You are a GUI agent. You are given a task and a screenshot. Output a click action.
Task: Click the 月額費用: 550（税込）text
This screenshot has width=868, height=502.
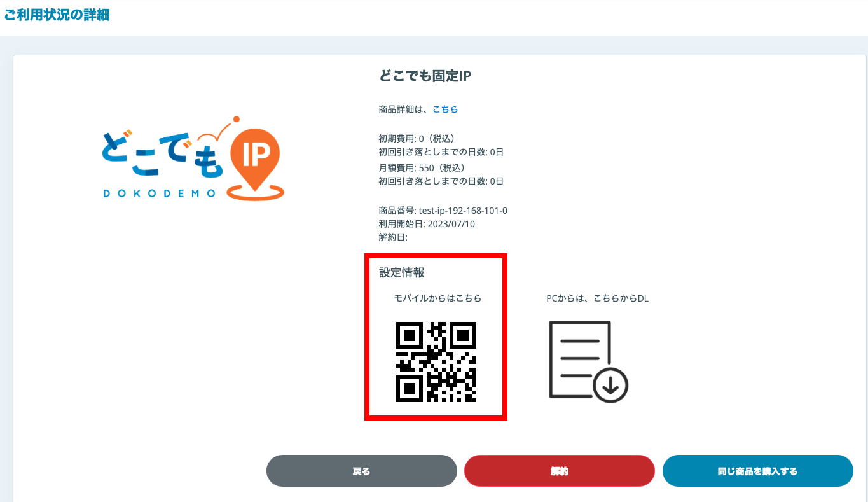422,168
